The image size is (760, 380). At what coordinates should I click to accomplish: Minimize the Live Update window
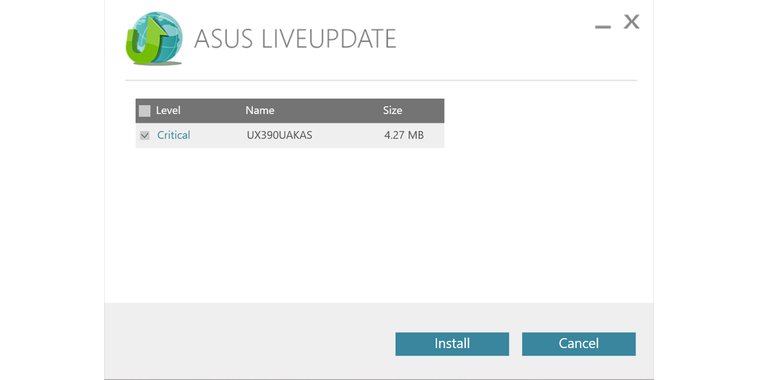[x=602, y=26]
